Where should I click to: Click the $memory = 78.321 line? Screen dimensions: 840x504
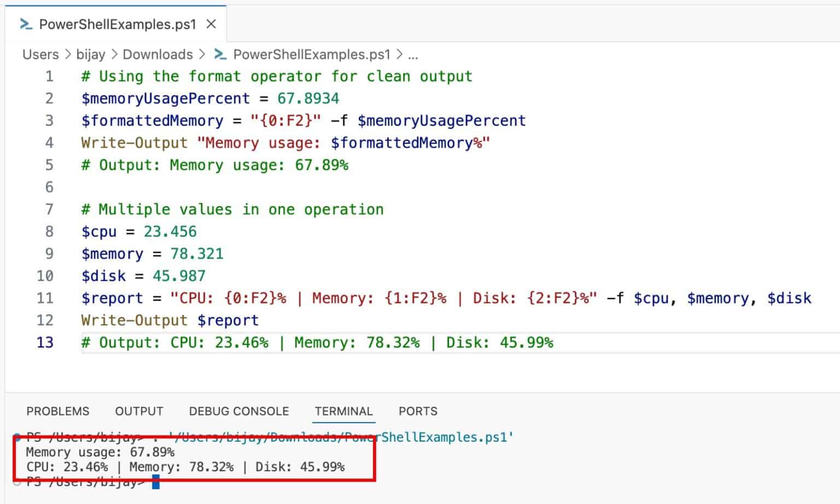tap(152, 254)
